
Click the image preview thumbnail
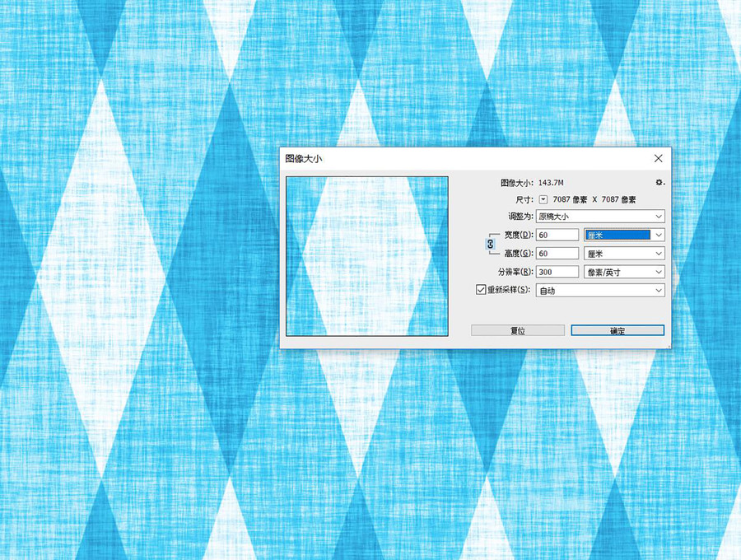367,256
